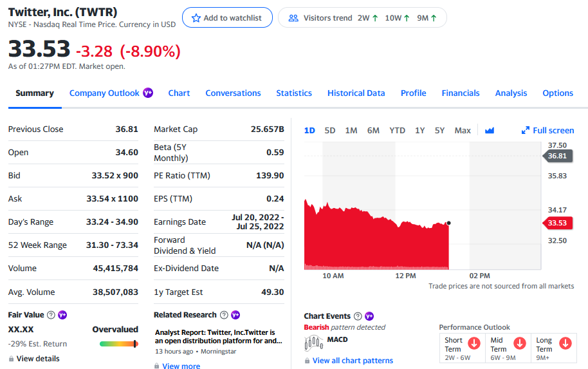Click the 9M visitors trend up arrow

[434, 18]
